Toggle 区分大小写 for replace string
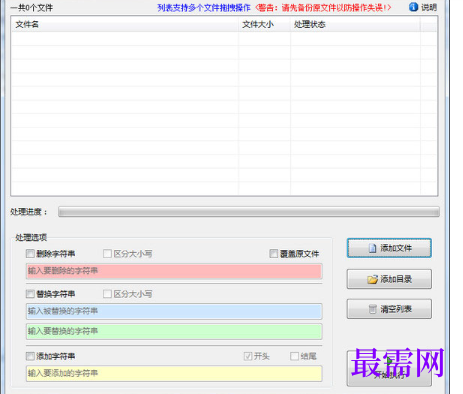The width and height of the screenshot is (463, 394). pyautogui.click(x=107, y=294)
